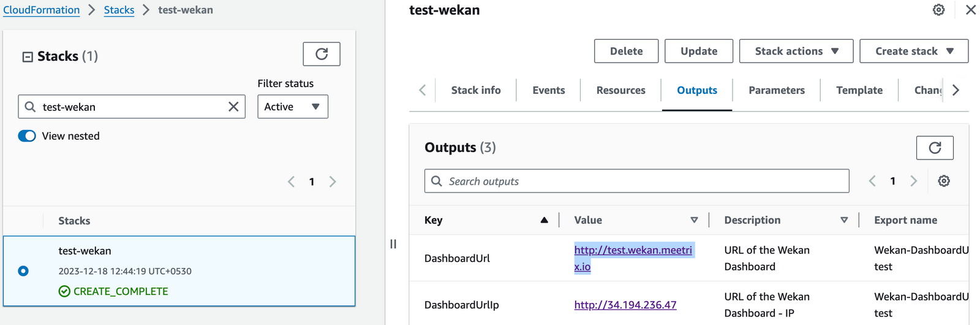Screen dimensions: 980x325
Task: Click the stack creation timestamp 2023-12-18
Action: point(125,271)
